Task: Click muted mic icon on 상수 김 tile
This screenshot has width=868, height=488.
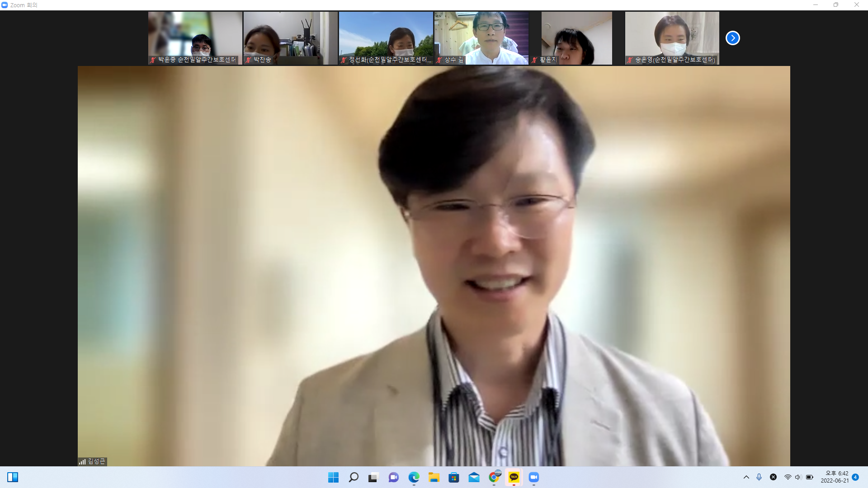Action: coord(439,60)
